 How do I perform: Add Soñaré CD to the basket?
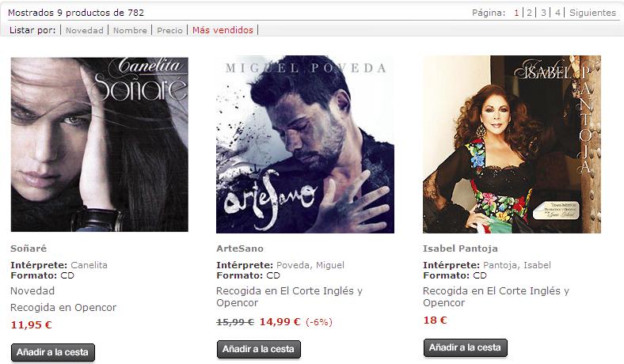53,352
